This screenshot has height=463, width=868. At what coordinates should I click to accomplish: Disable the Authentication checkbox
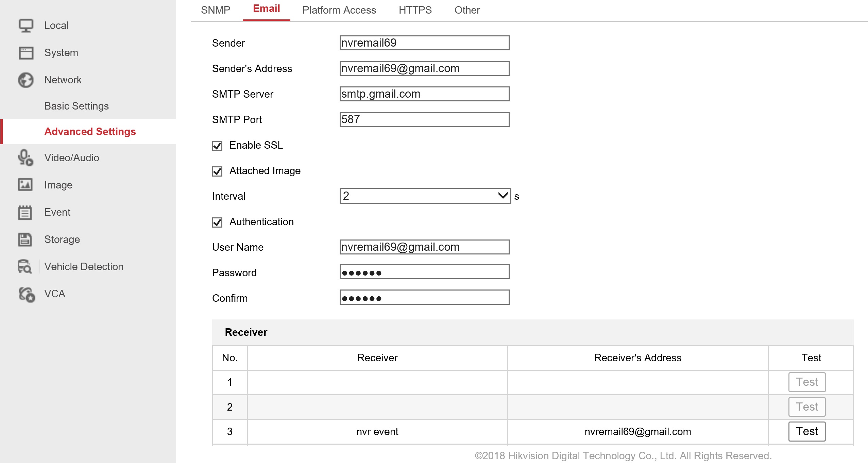click(217, 222)
